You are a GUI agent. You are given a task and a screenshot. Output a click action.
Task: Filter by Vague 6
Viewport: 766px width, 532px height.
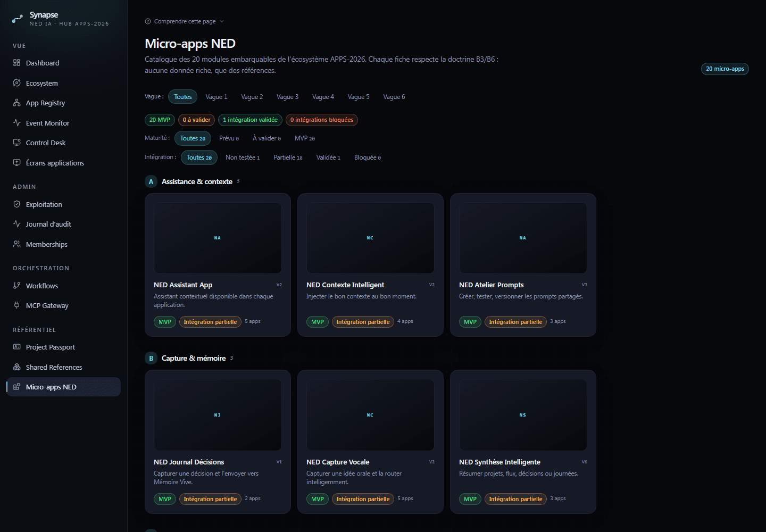(394, 97)
